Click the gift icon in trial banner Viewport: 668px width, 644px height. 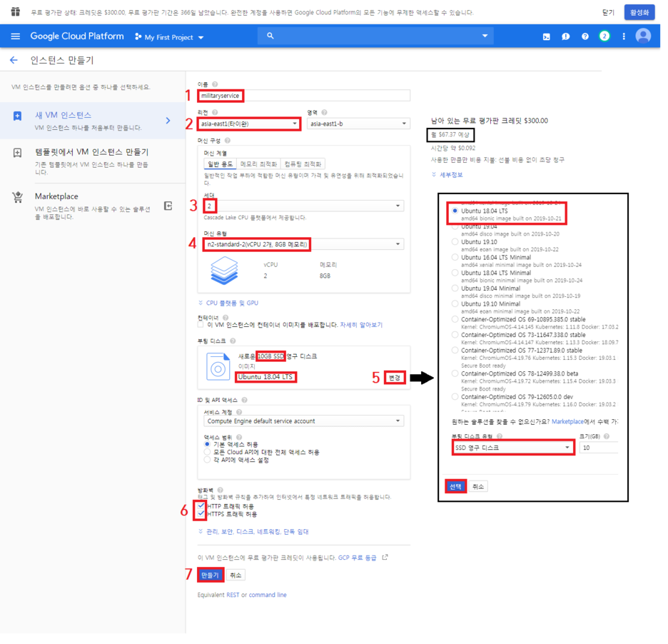coord(15,12)
